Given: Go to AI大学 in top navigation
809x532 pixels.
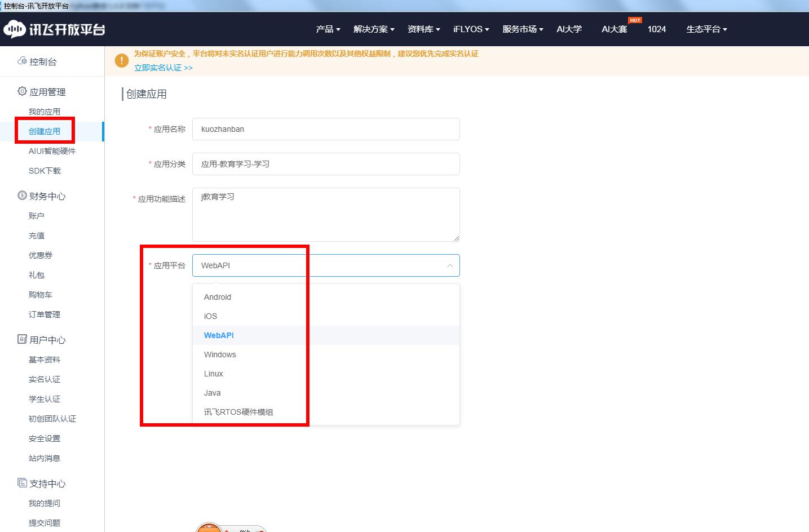Looking at the screenshot, I should point(569,29).
